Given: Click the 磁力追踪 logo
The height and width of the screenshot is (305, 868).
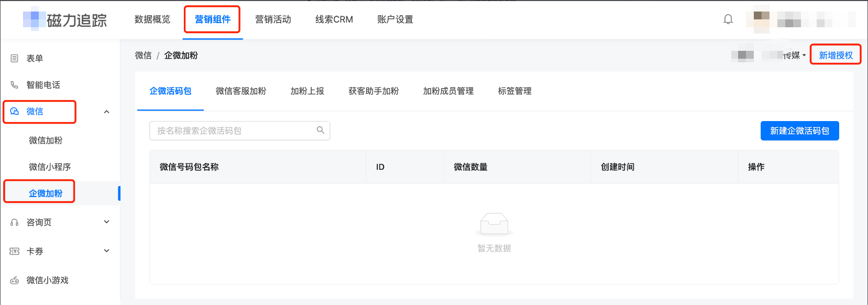Looking at the screenshot, I should (65, 20).
